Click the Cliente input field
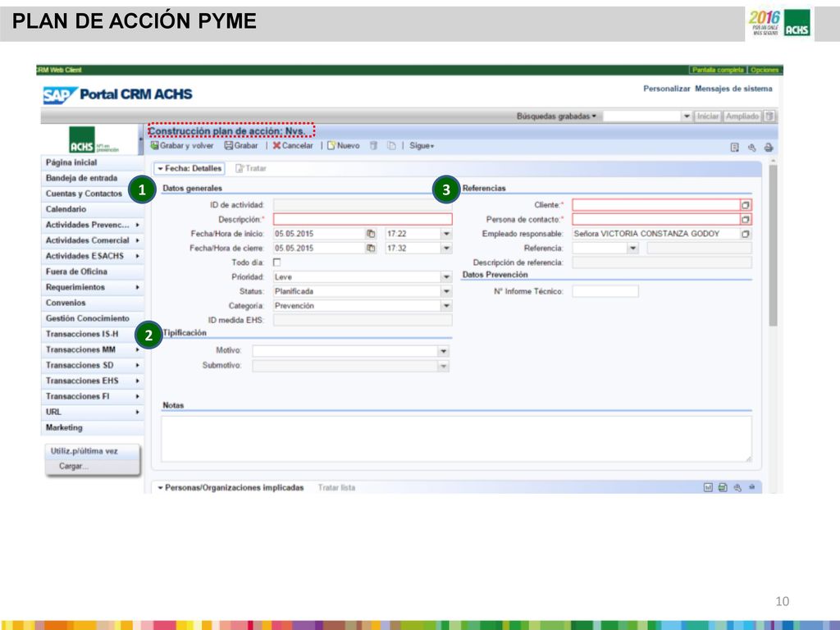 [x=656, y=204]
